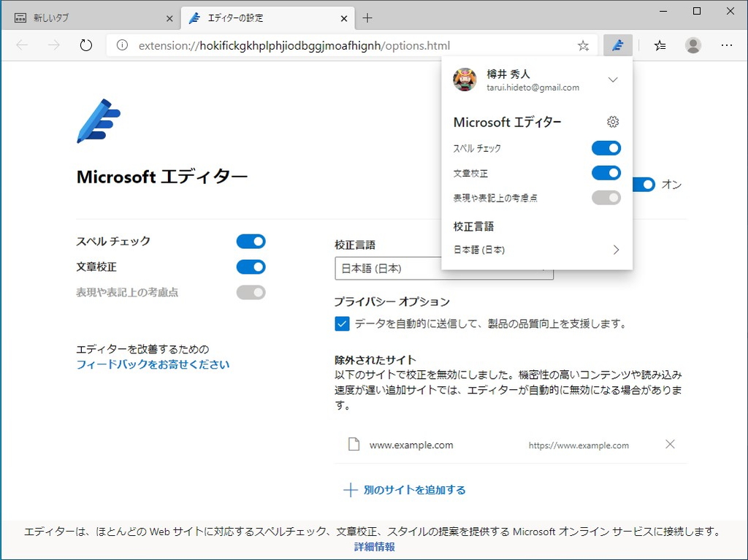
Task: Remove www.example.com with the × button
Action: (670, 444)
